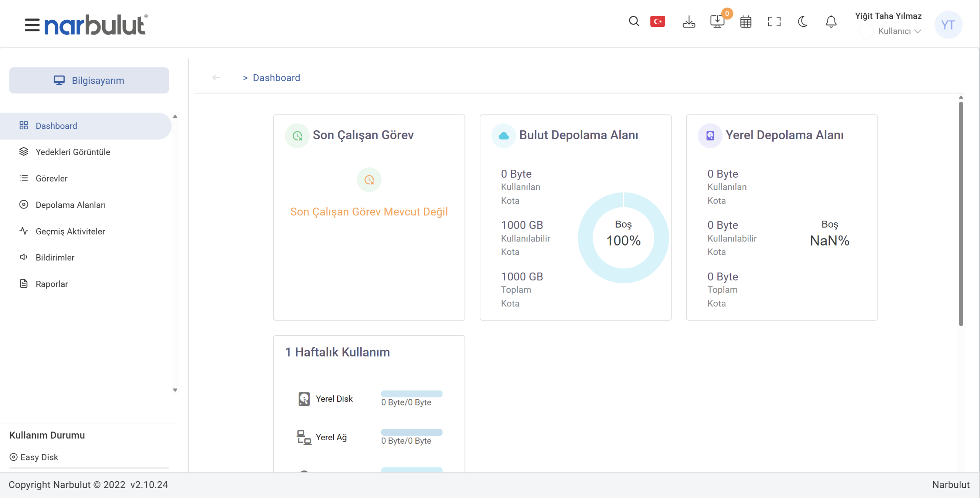
Task: Click the Son Çalışan Görev clock icon
Action: (297, 135)
